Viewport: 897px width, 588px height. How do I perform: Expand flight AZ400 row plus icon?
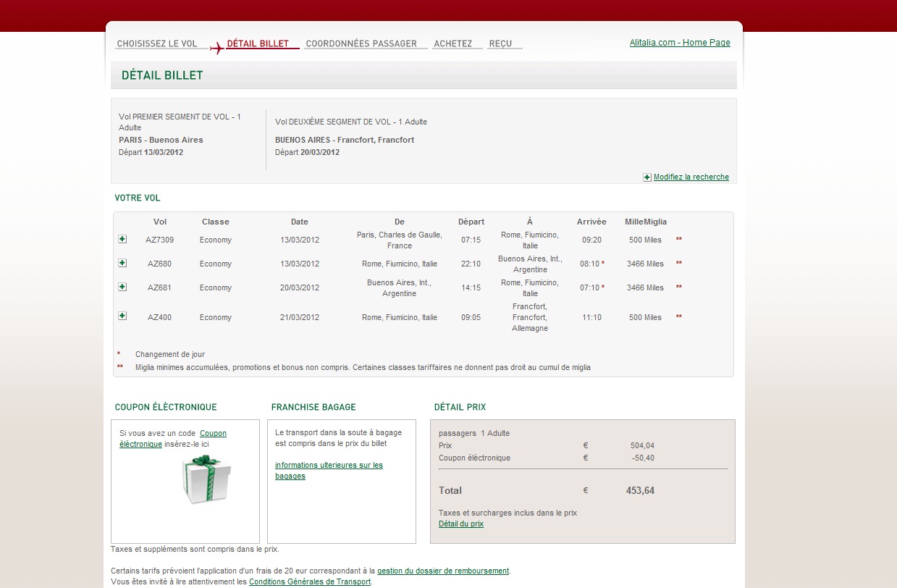point(122,316)
